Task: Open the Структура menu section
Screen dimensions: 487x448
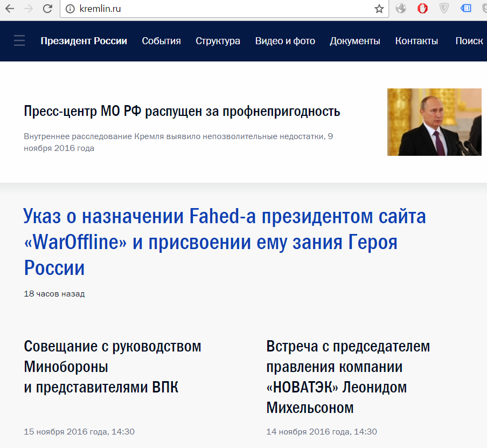Action: point(218,41)
